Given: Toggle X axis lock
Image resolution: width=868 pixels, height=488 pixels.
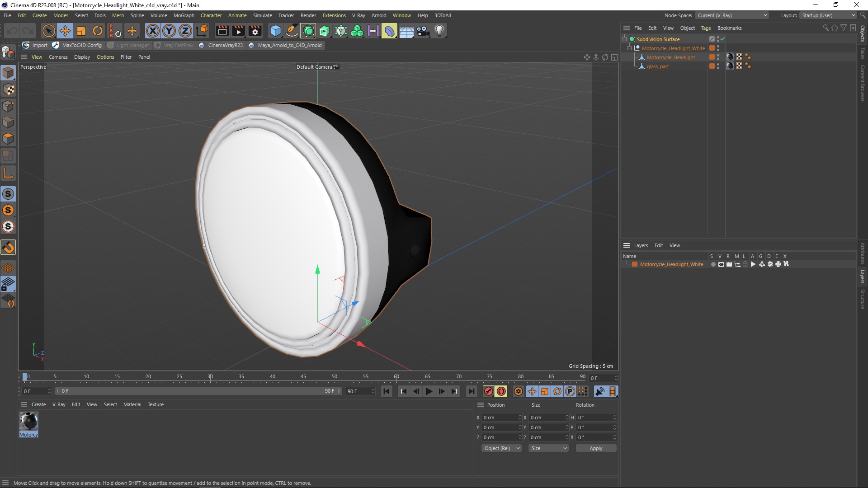Looking at the screenshot, I should (153, 31).
